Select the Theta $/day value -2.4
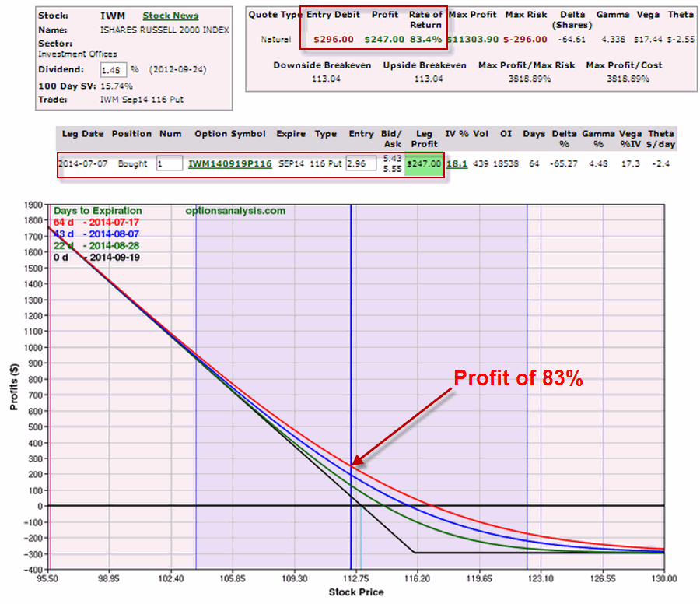This screenshot has height=604, width=700. pyautogui.click(x=661, y=164)
